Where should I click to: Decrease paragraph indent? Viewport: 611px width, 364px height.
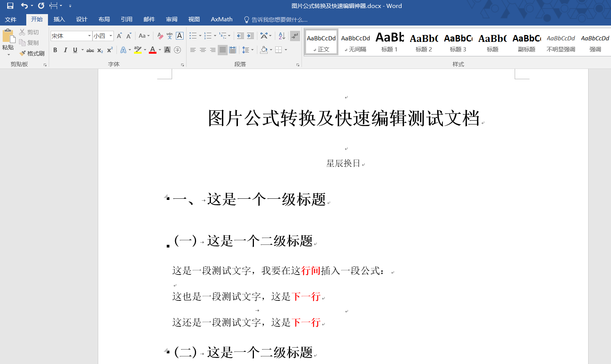241,36
